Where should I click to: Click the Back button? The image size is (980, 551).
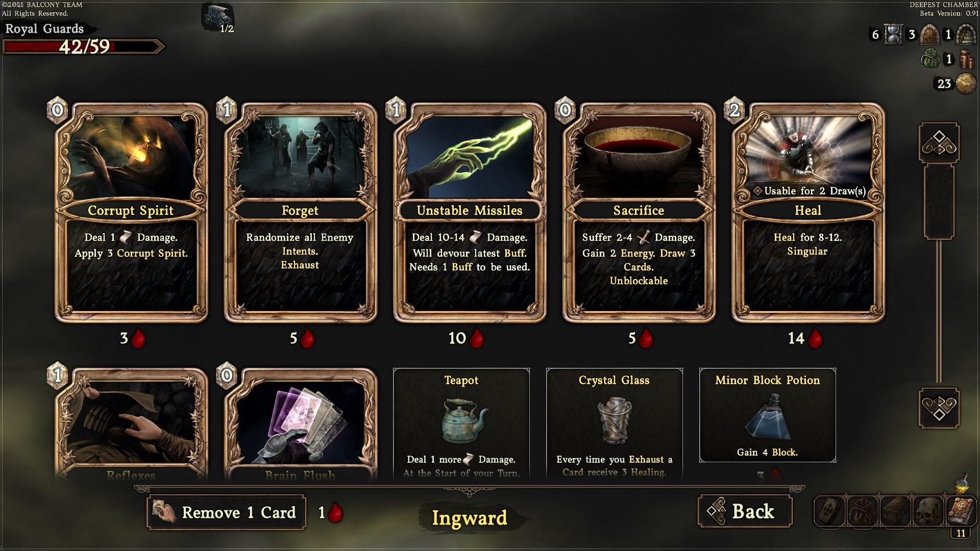click(745, 511)
